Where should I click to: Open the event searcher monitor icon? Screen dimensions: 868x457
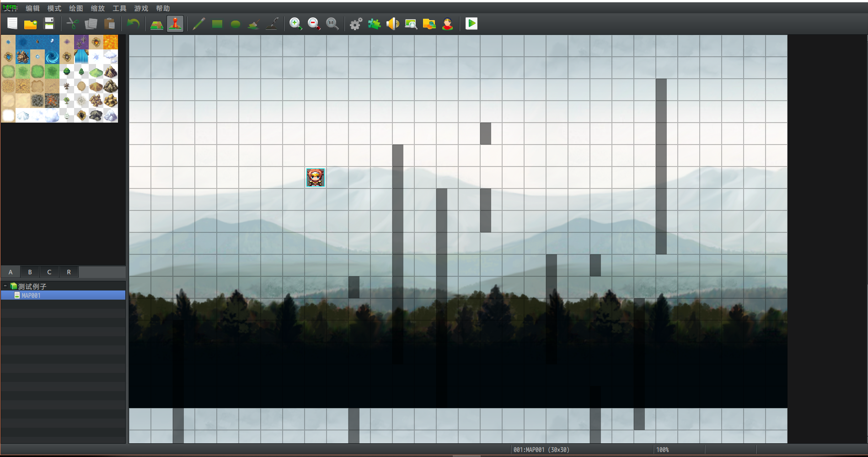click(411, 24)
